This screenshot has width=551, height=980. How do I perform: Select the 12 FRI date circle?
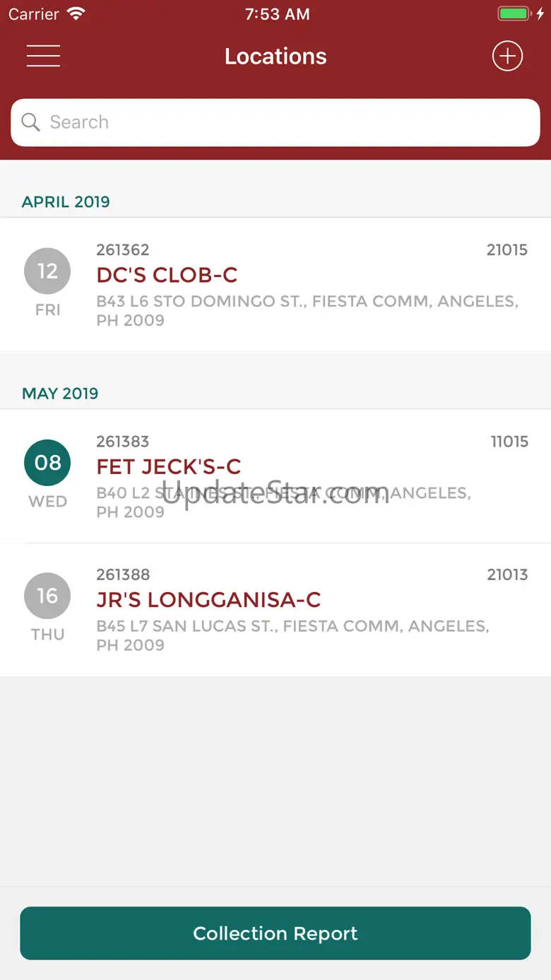click(47, 271)
